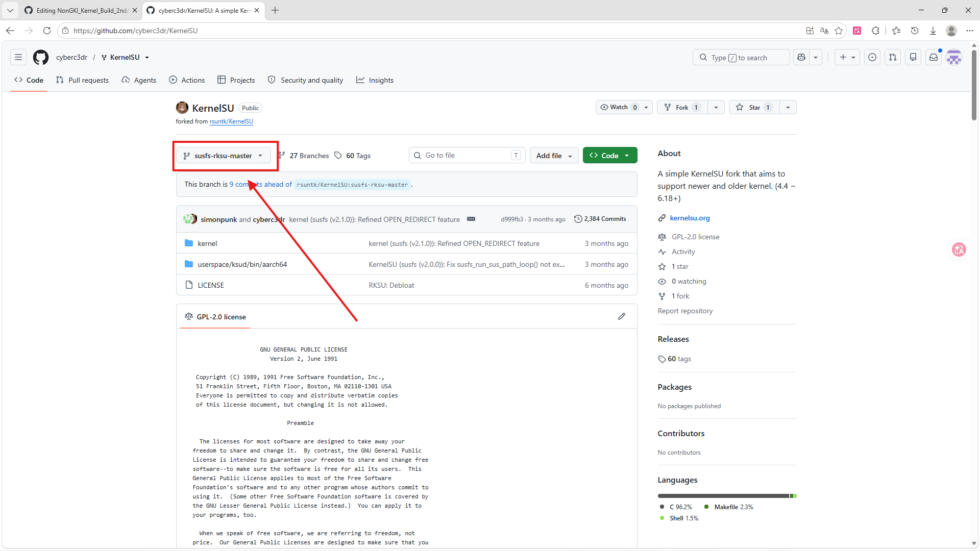Open the LICENSE file
Viewport: 980px width, 551px height.
pos(211,285)
